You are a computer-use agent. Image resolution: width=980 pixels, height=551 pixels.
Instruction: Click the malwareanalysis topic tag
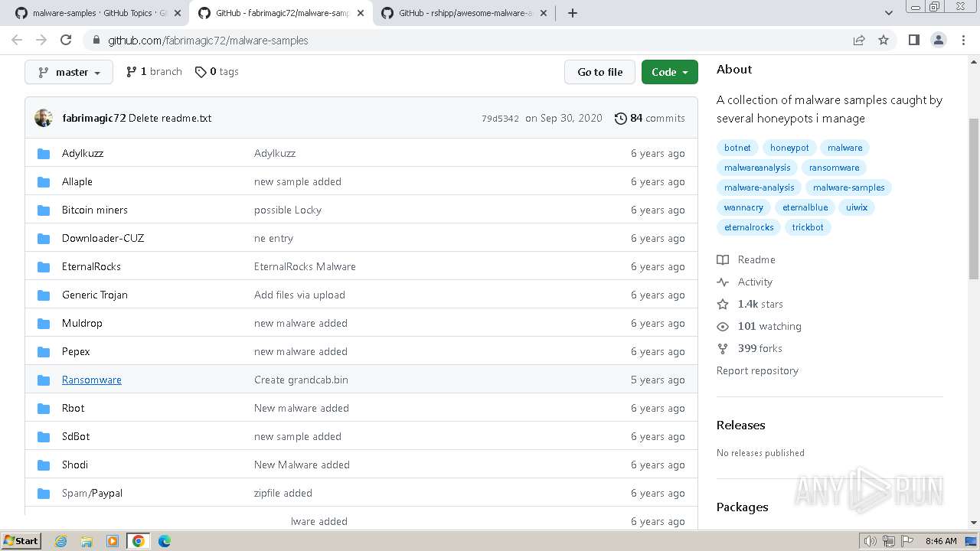tap(757, 168)
